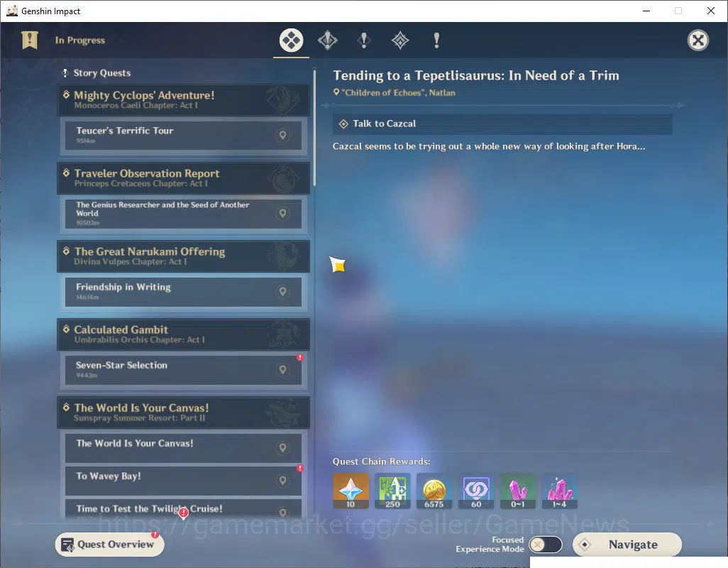Click the Mora reward icon 6575

tap(434, 491)
